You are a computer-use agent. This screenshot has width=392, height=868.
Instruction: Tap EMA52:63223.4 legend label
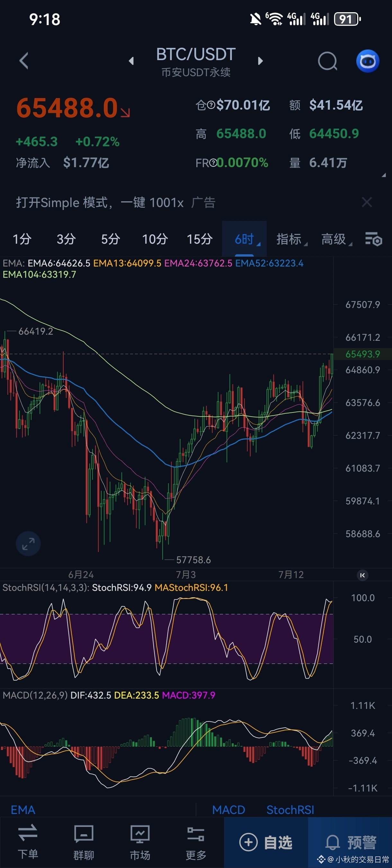click(269, 263)
